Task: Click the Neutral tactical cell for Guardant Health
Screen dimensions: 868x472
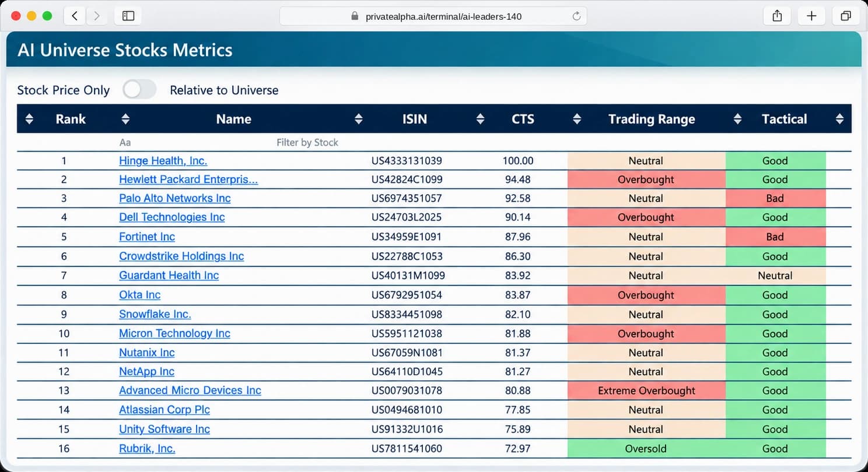Action: [775, 276]
